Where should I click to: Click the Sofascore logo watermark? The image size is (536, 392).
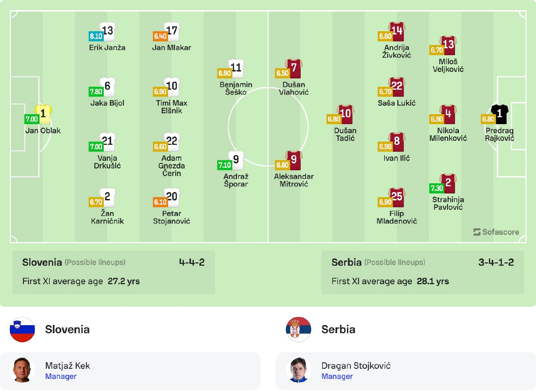click(496, 232)
